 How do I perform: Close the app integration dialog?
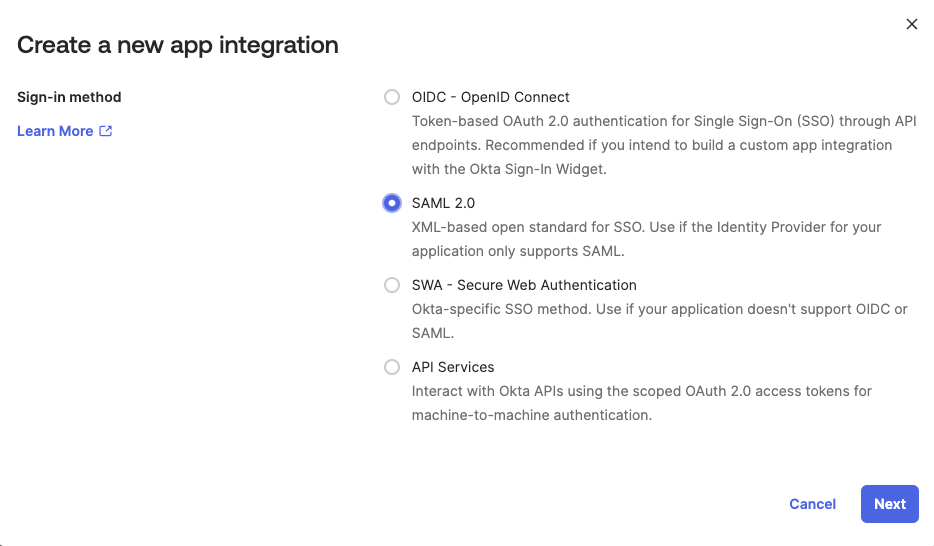pyautogui.click(x=911, y=24)
